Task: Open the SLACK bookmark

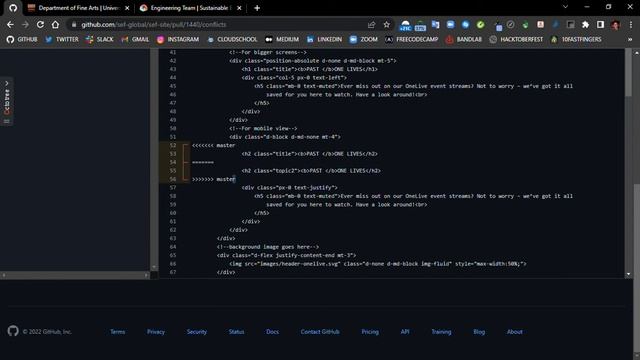Action: click(x=100, y=39)
